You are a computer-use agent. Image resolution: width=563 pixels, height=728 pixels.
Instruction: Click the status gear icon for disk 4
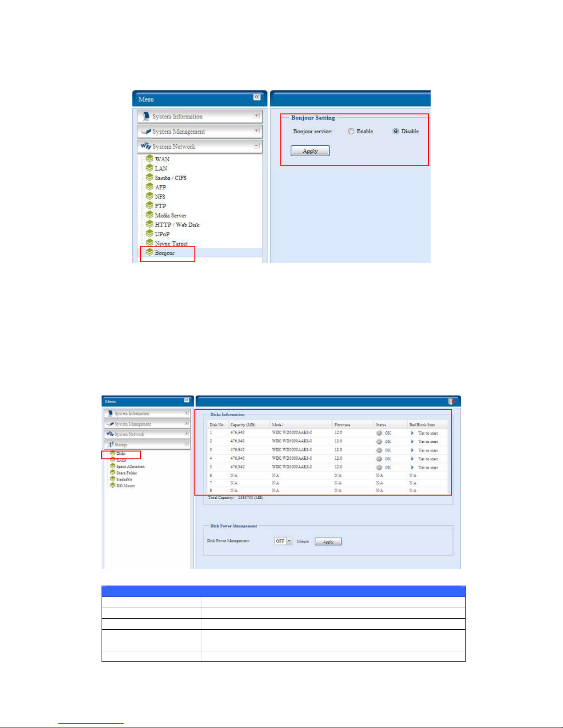pos(379,459)
